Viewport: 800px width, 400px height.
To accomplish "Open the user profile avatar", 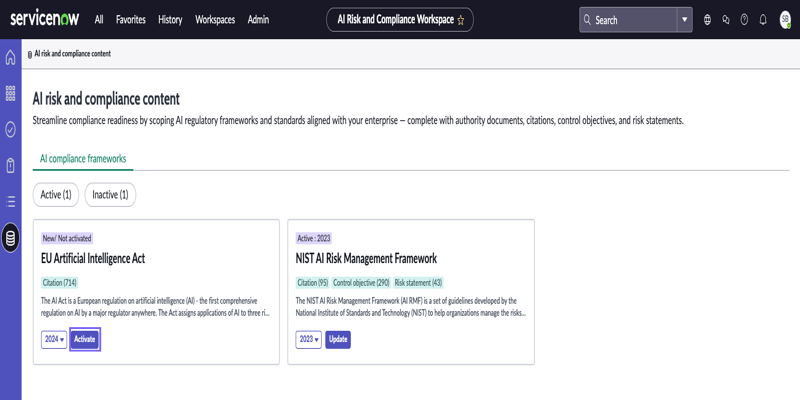I will [785, 20].
